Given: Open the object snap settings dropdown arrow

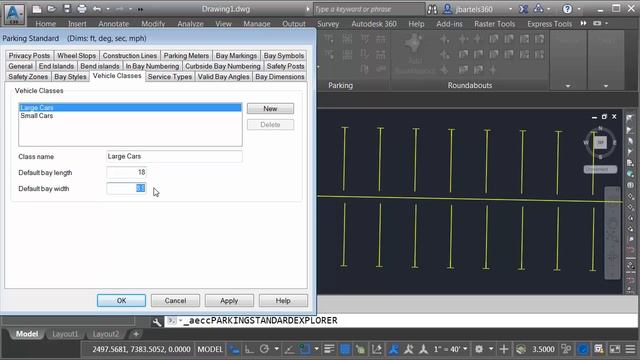Looking at the screenshot, I should pyautogui.click(x=316, y=349).
